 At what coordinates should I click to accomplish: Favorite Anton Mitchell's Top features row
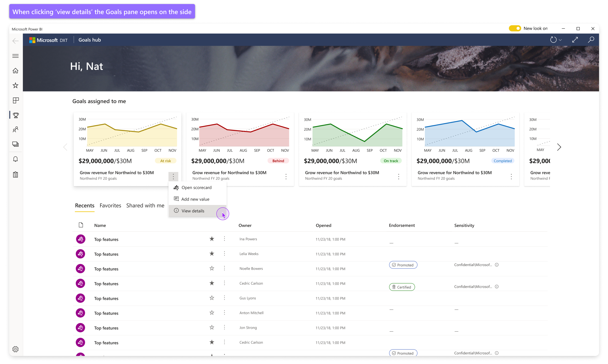click(x=212, y=313)
